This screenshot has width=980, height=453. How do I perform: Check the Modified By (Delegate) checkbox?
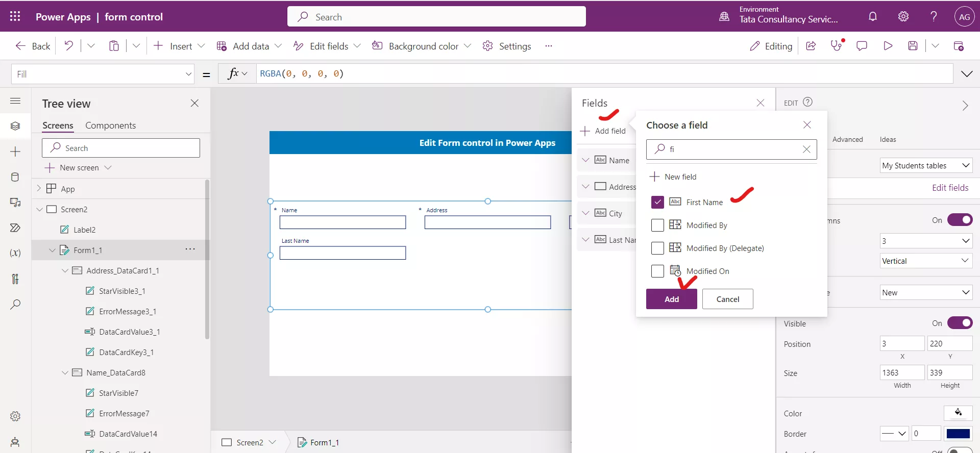[x=657, y=248]
